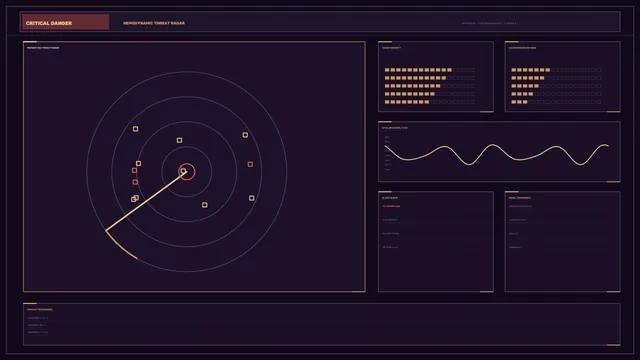Click the CRITICAL DANGER status badge
The height and width of the screenshot is (360, 640).
point(66,22)
